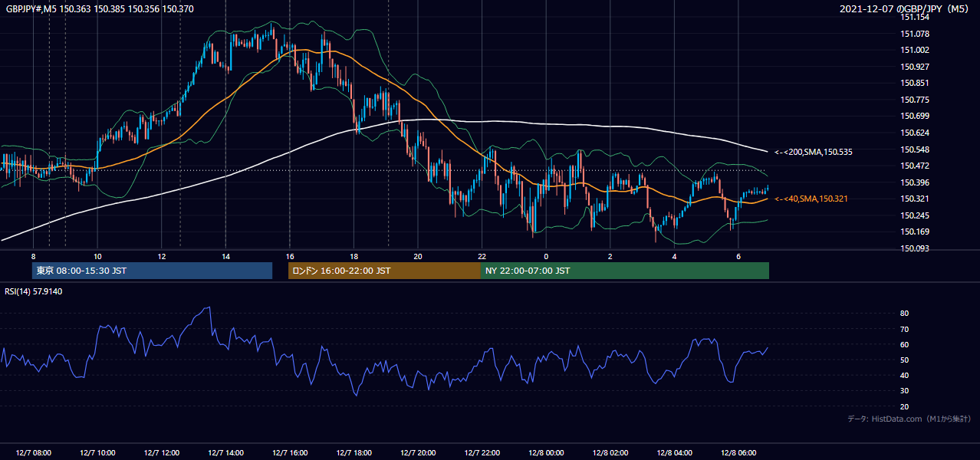The height and width of the screenshot is (460, 980).
Task: Click price level 150.775 on the axis
Action: [914, 100]
